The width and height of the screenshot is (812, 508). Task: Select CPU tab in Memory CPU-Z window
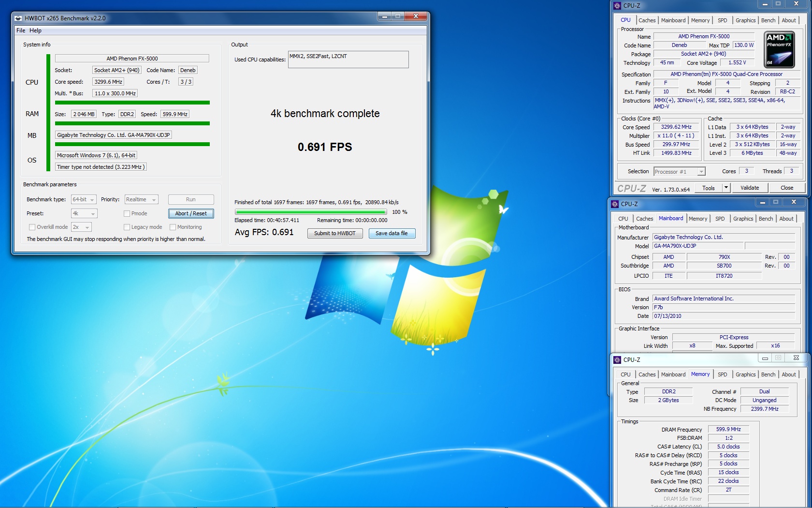coord(625,374)
